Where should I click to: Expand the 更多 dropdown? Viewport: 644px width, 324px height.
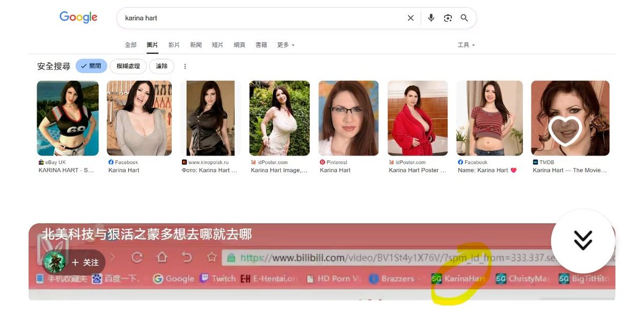[286, 45]
